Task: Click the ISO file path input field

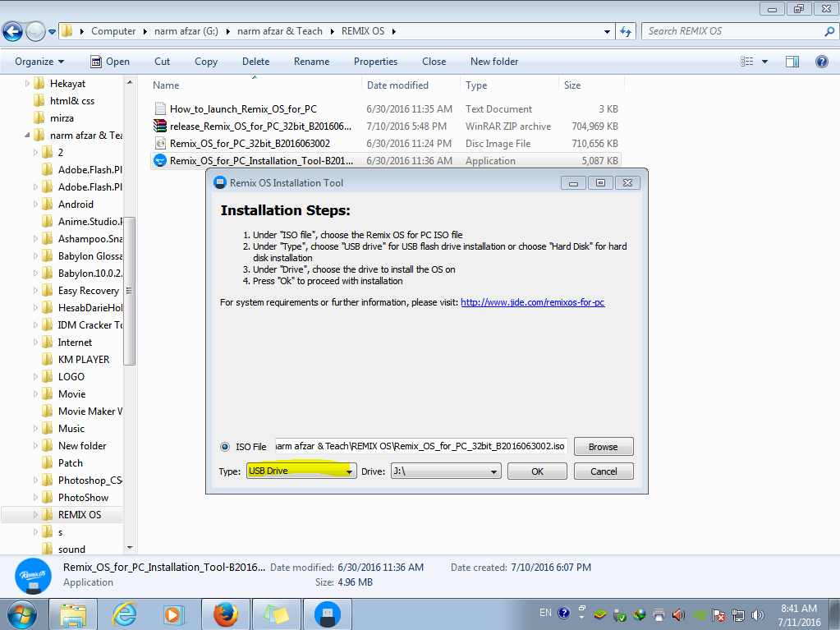Action: click(421, 446)
